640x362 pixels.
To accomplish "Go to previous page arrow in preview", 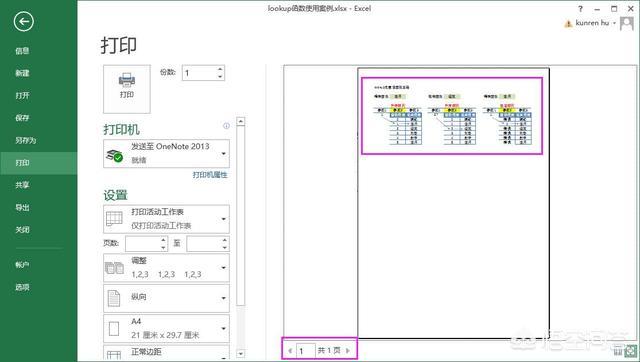I will pos(290,350).
